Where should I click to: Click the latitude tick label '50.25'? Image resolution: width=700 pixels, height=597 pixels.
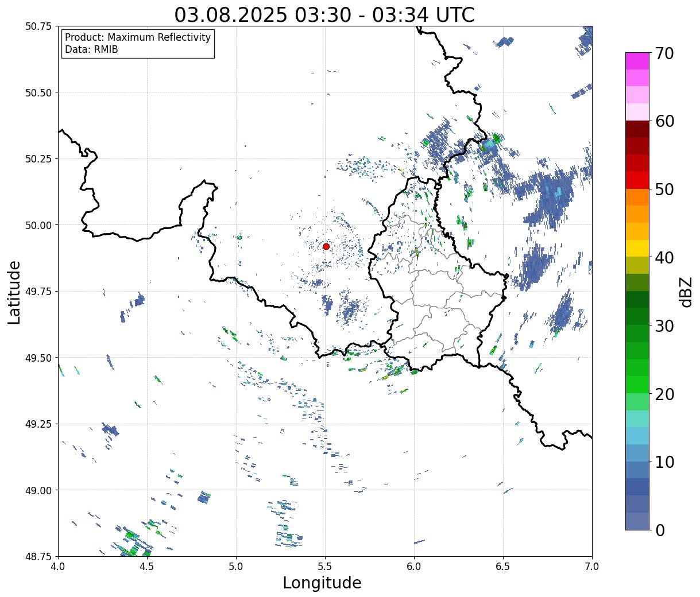tap(38, 159)
